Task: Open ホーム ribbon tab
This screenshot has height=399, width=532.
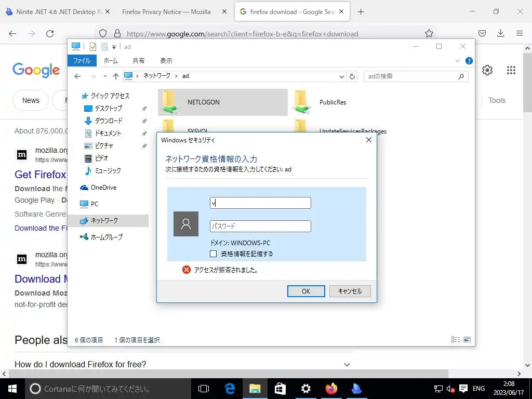Action: point(111,61)
